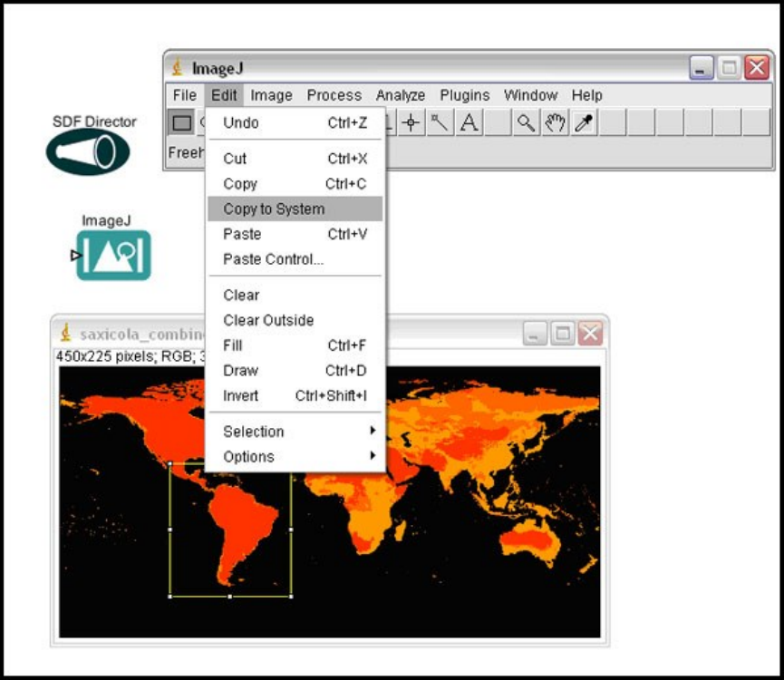Screen dimensions: 784x680
Task: Select the Text tool (A)
Action: pos(469,122)
